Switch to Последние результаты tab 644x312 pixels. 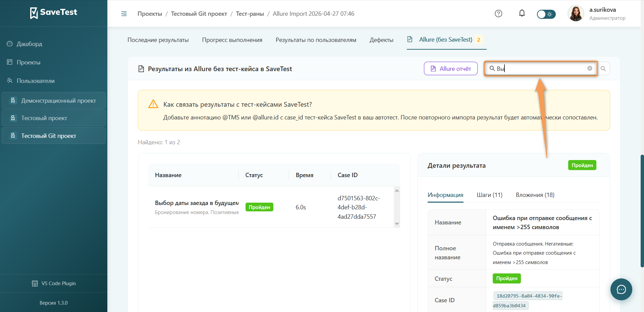(x=158, y=40)
